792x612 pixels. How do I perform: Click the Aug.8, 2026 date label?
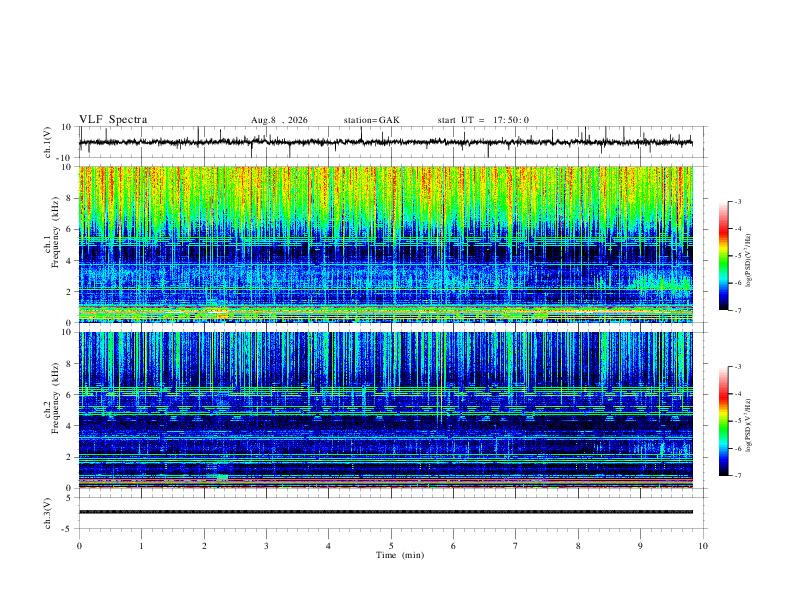(x=279, y=120)
